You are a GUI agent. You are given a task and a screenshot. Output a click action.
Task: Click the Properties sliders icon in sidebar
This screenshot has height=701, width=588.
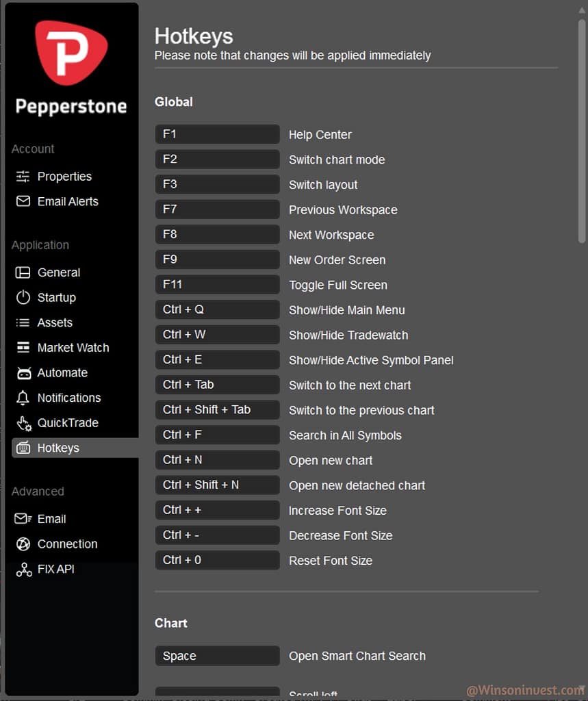[23, 177]
